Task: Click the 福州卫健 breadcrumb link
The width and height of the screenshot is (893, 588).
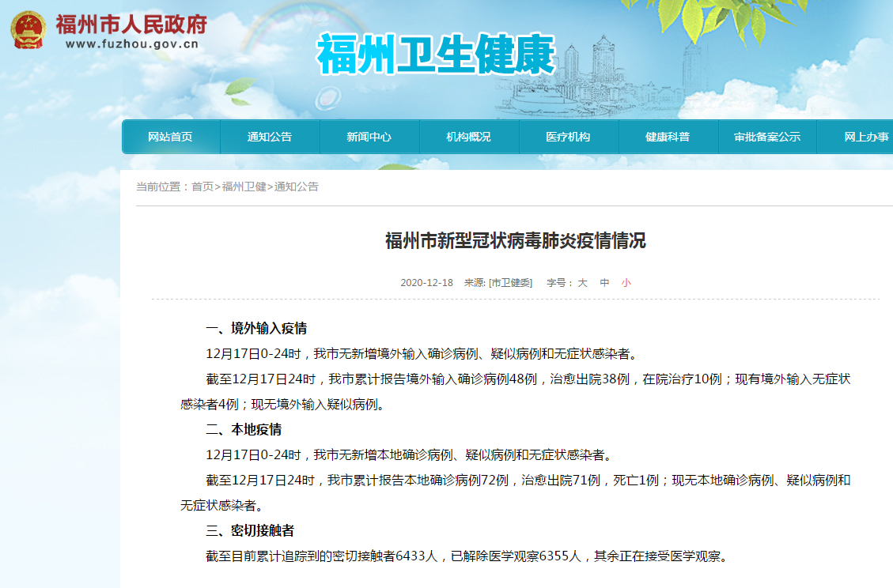Action: point(244,187)
